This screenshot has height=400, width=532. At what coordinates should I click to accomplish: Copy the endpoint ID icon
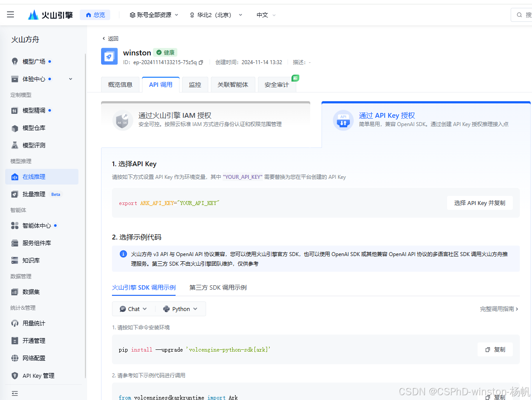coord(201,62)
